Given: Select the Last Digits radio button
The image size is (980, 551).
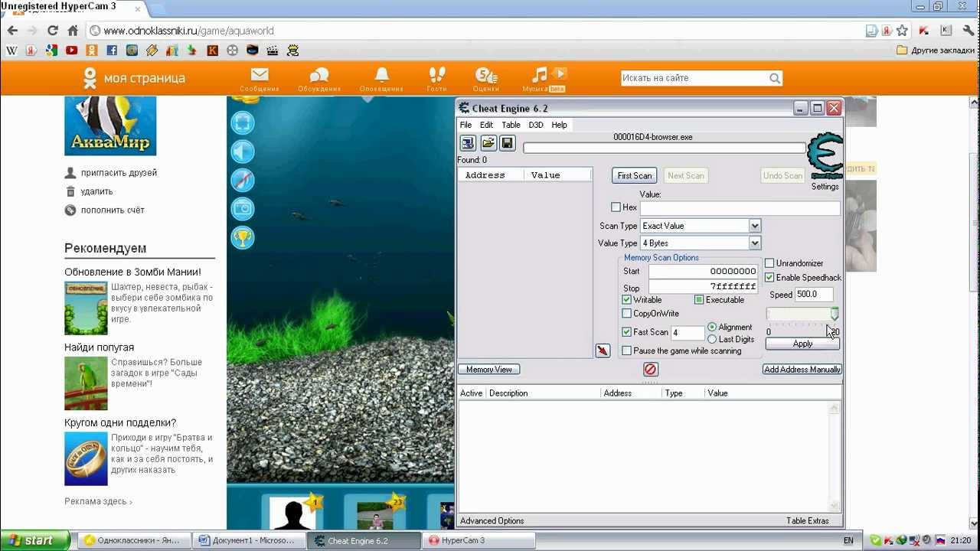Looking at the screenshot, I should [x=712, y=339].
